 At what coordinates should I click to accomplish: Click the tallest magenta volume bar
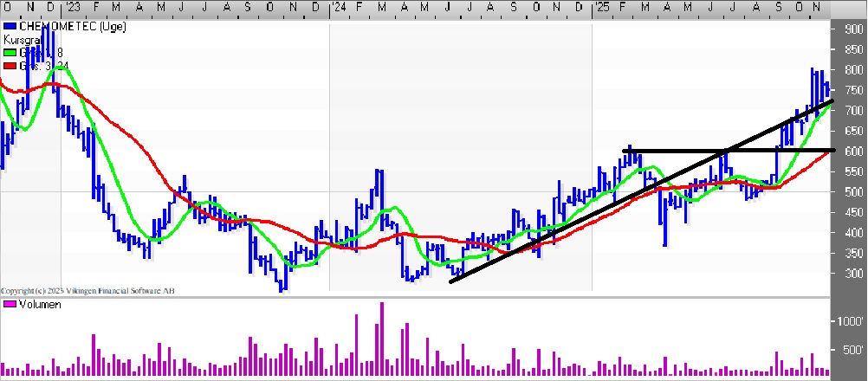(382, 339)
